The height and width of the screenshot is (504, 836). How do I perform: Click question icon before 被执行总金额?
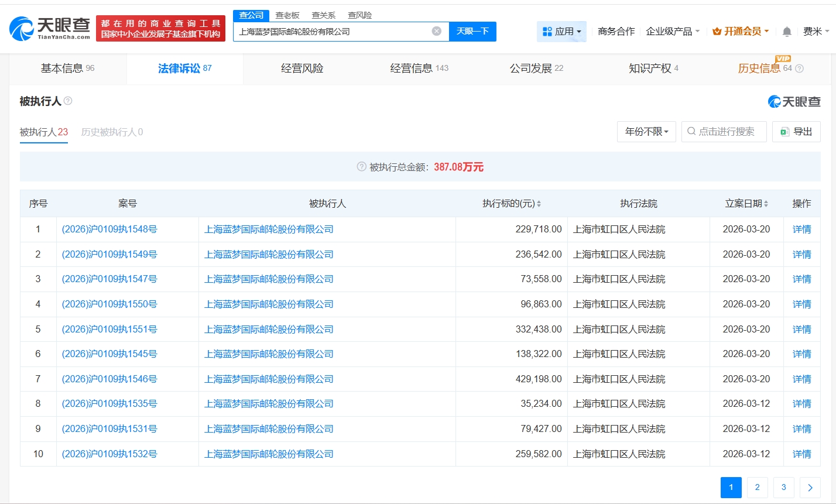coord(361,167)
